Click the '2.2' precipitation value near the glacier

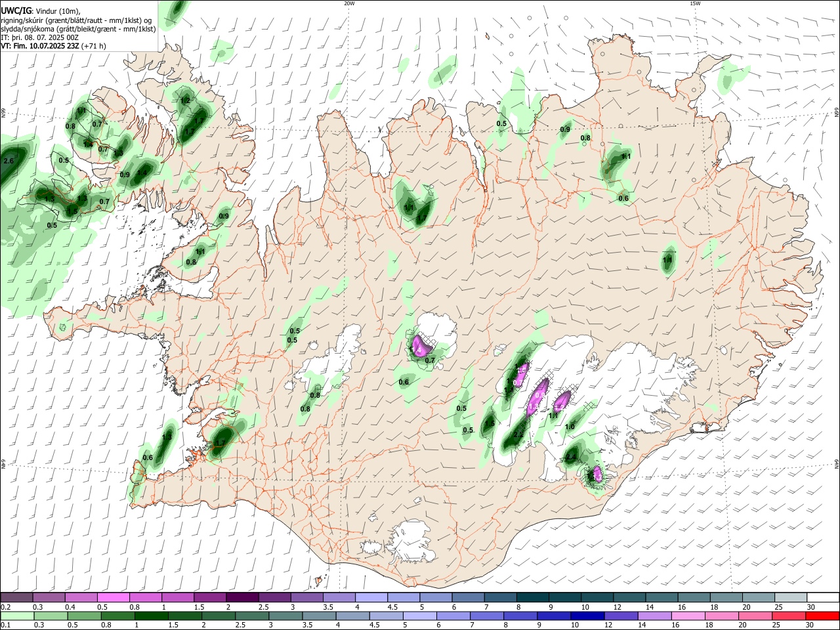(x=518, y=434)
